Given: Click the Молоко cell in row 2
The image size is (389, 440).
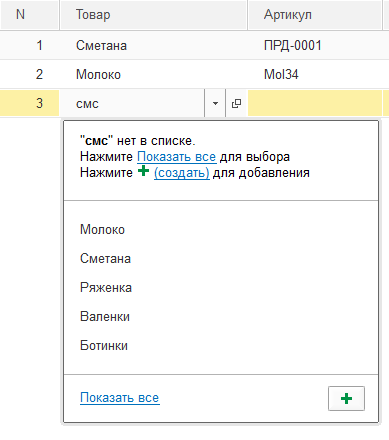Looking at the screenshot, I should point(154,74).
